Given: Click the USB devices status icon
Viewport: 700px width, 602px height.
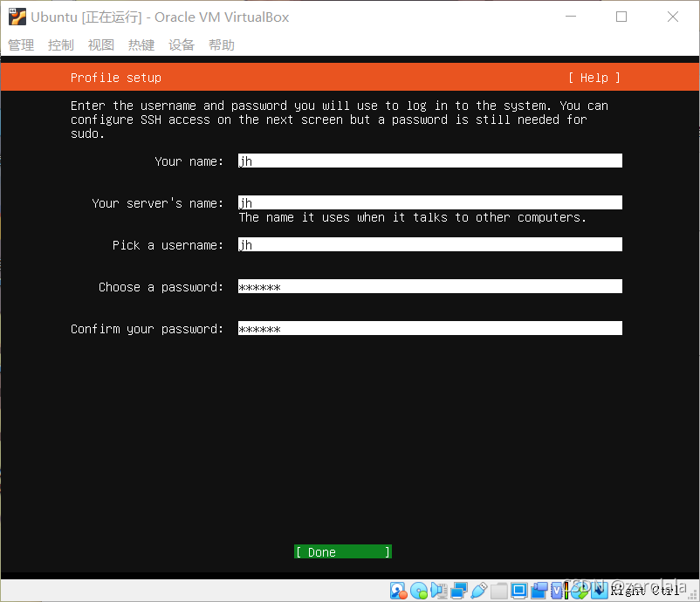Looking at the screenshot, I should coord(479,591).
